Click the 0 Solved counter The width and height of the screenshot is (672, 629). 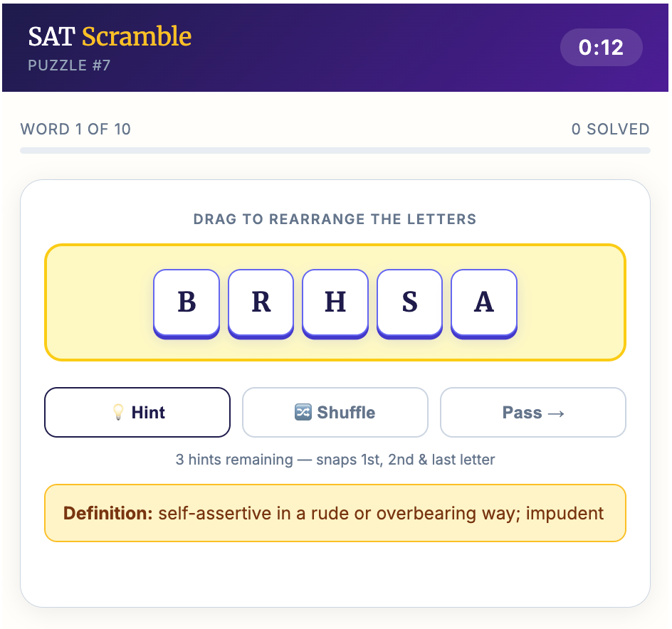click(x=610, y=129)
